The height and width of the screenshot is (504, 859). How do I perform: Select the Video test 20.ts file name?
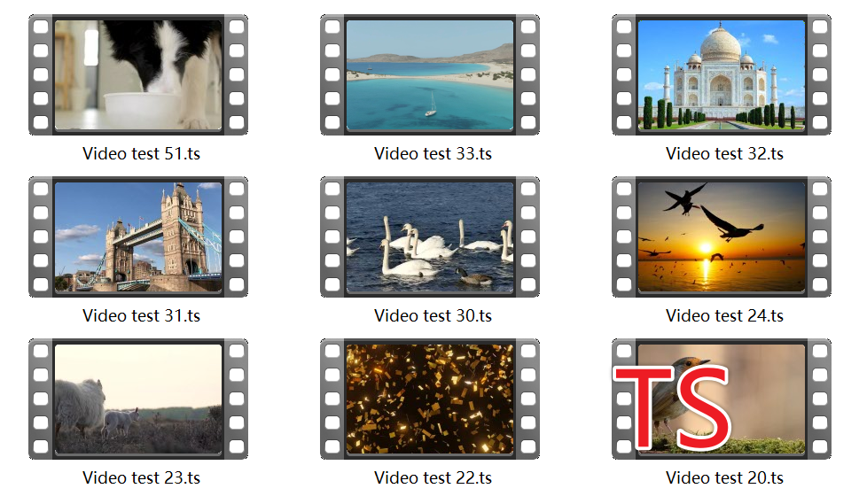724,477
